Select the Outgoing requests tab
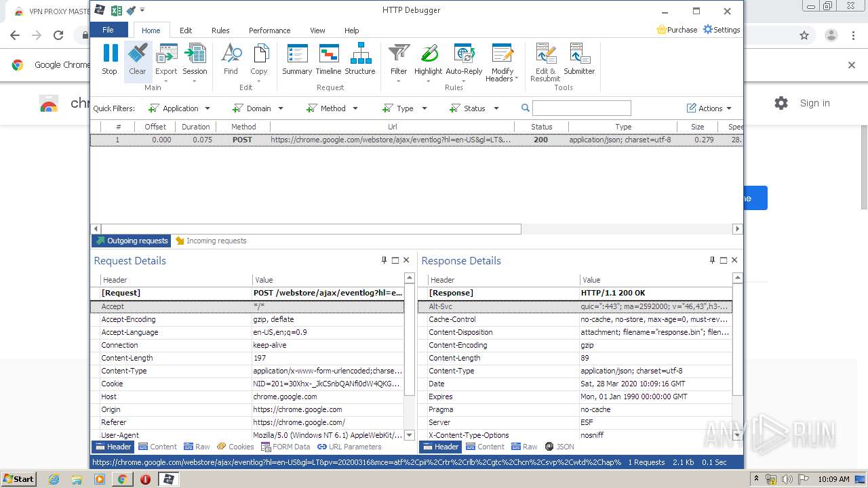The height and width of the screenshot is (488, 868). (x=132, y=241)
